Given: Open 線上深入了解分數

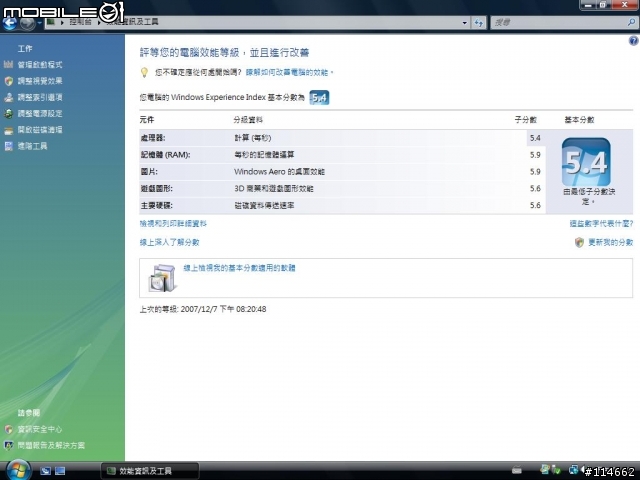Looking at the screenshot, I should tap(169, 242).
